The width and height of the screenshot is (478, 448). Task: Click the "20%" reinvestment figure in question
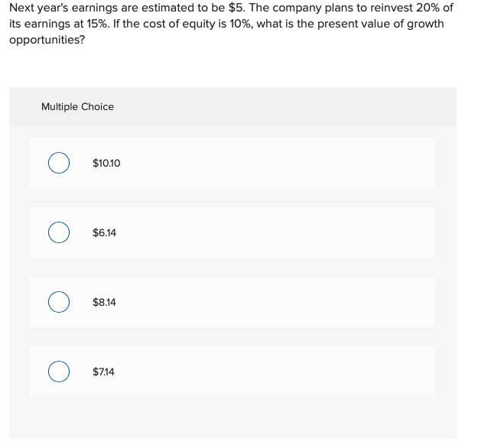[428, 8]
